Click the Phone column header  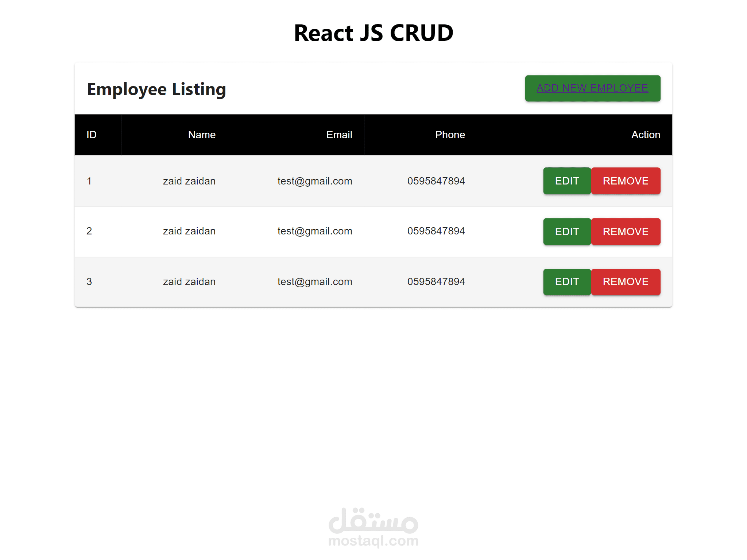[450, 135]
